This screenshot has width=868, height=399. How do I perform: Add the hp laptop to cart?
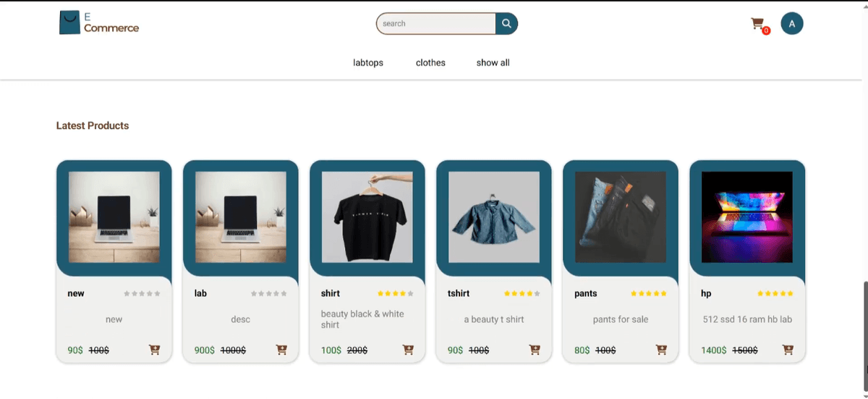(788, 350)
